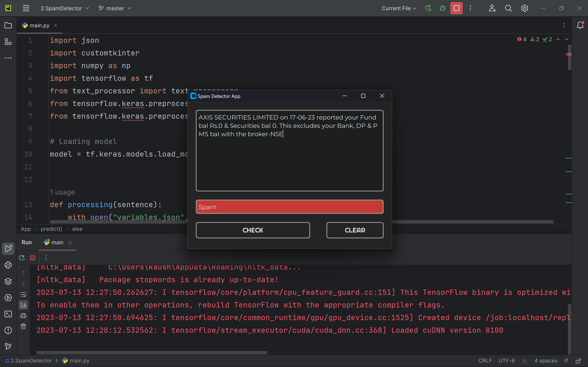
Task: Clear console output with the trash icon
Action: (23, 326)
